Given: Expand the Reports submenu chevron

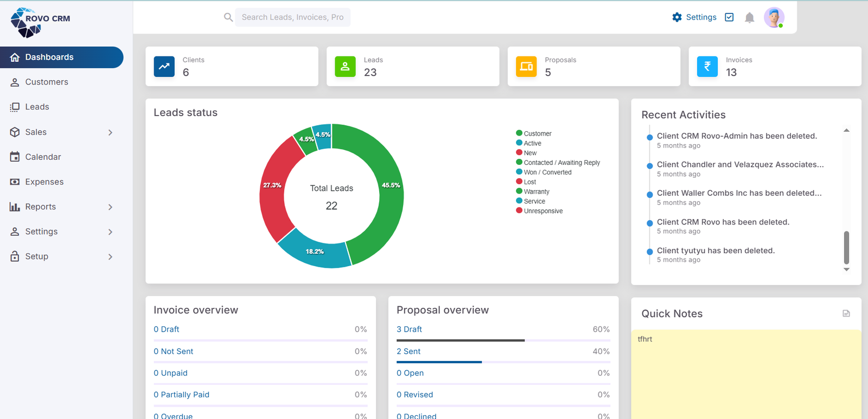Looking at the screenshot, I should 110,207.
